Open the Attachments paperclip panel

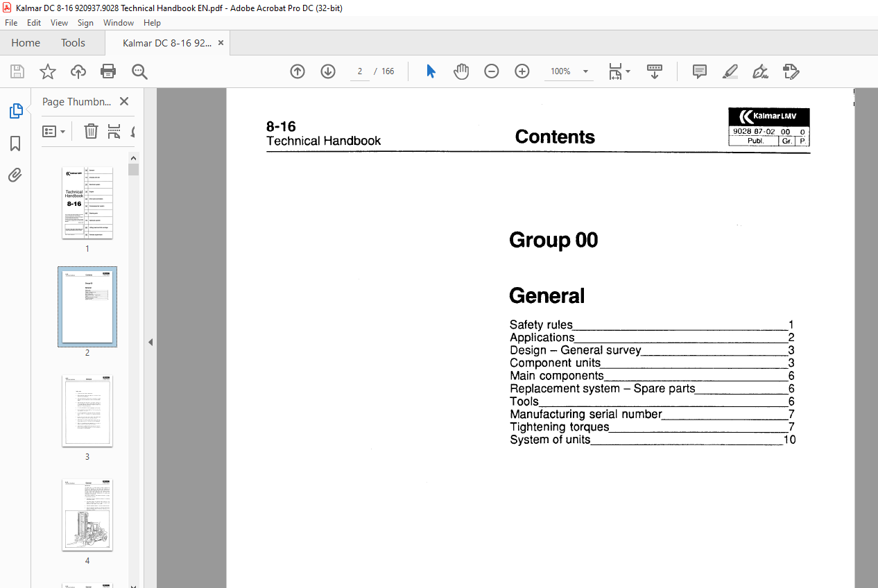[15, 175]
